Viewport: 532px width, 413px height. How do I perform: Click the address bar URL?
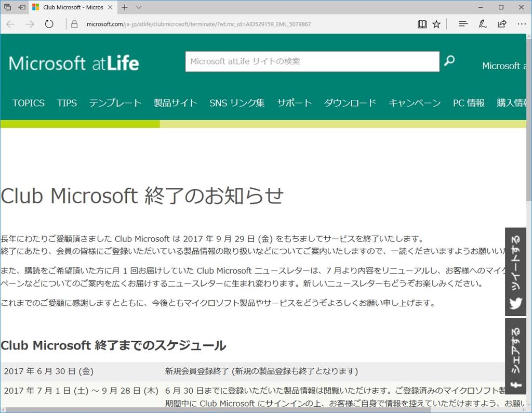(x=198, y=24)
